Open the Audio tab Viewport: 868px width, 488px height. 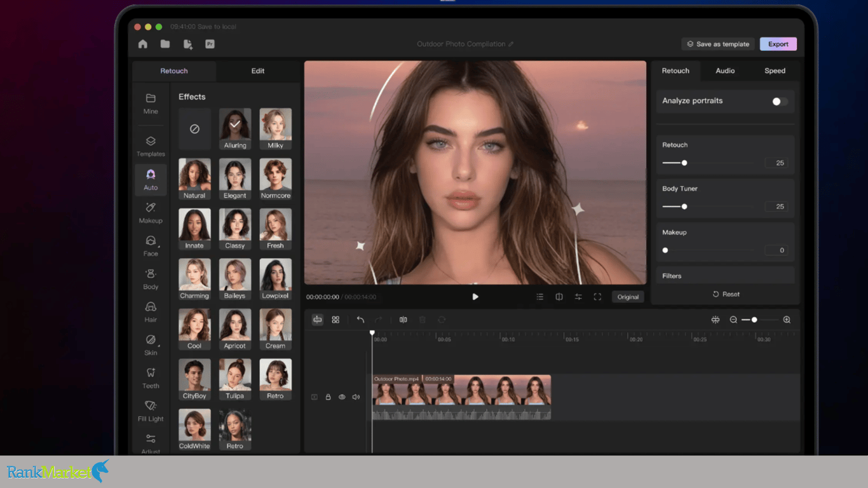click(725, 71)
